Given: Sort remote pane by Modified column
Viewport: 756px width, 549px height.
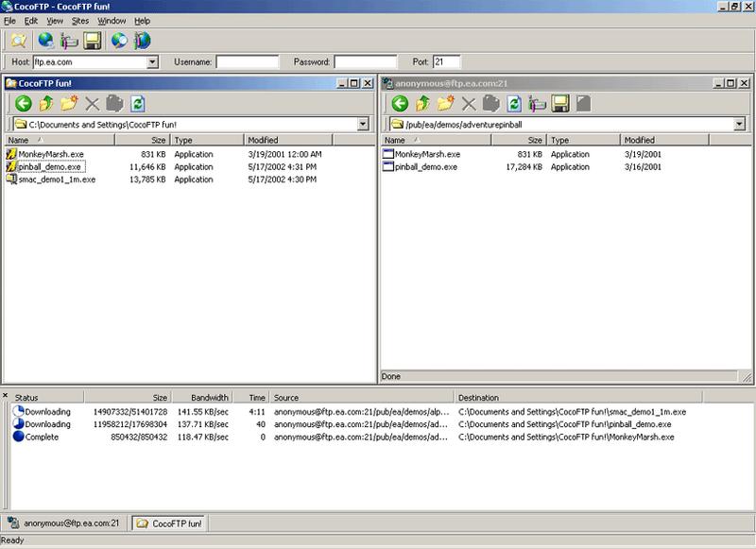Looking at the screenshot, I should coord(665,140).
